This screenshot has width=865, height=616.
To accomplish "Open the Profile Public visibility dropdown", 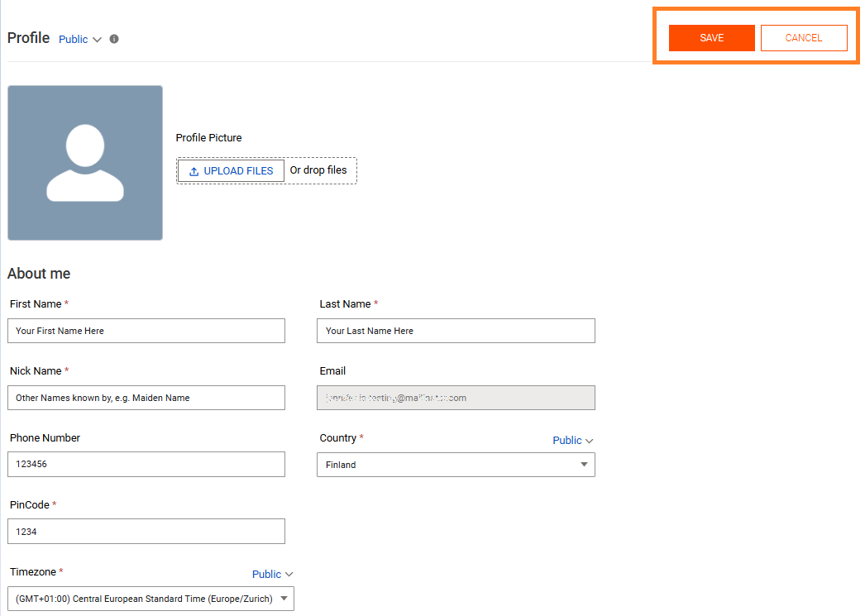I will [x=80, y=39].
